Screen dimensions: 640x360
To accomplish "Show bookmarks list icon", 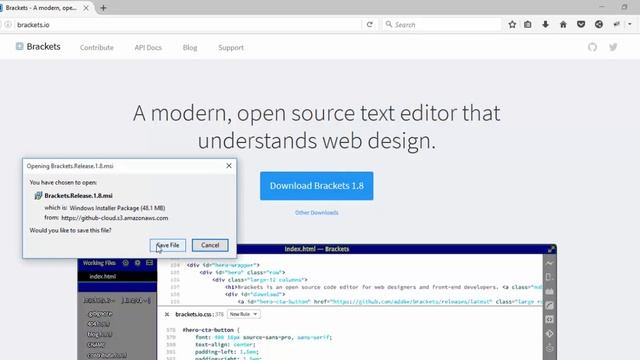I will click(x=528, y=24).
